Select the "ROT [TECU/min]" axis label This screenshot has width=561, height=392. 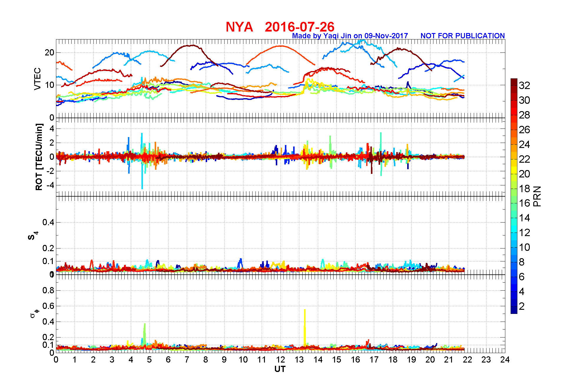[39, 157]
